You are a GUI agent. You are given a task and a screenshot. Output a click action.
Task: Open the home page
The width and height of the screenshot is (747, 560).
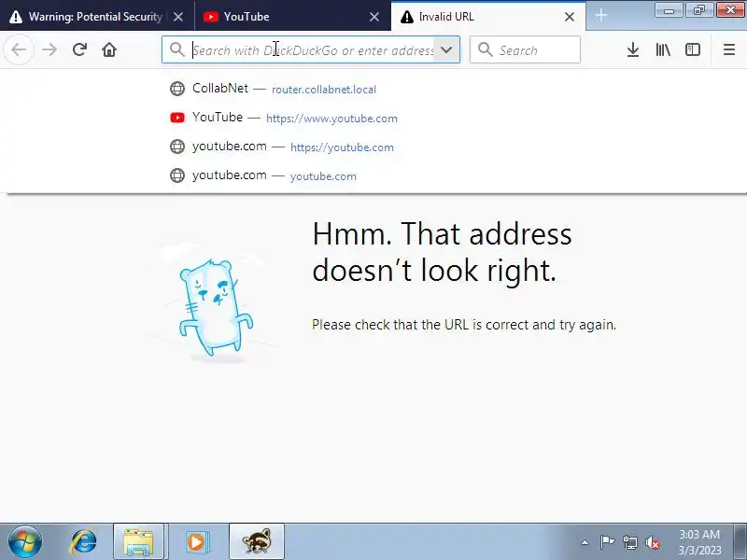109,49
